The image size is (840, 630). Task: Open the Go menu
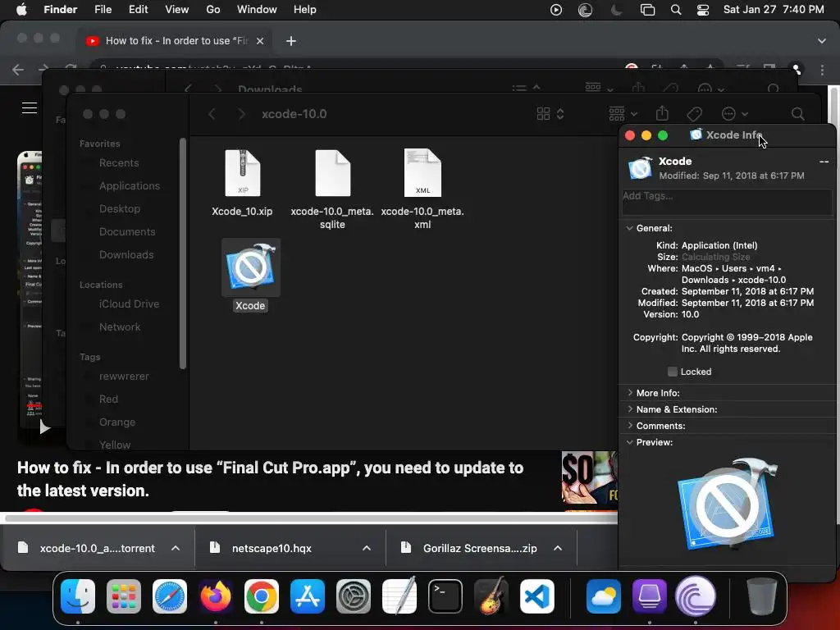click(x=213, y=10)
